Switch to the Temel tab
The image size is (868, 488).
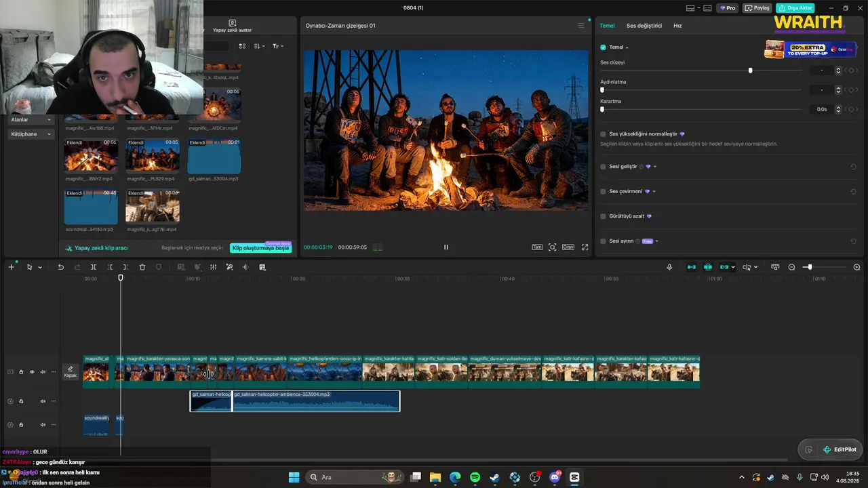607,26
